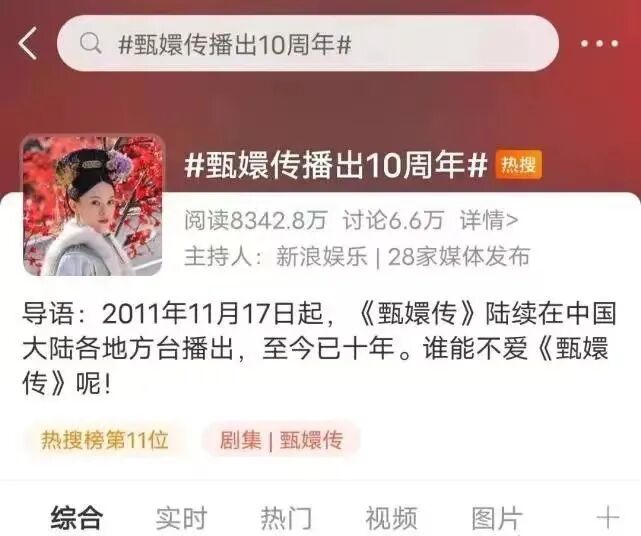
Task: Tap the #甄嬛传播出10周年# topic title
Action: [x=336, y=165]
